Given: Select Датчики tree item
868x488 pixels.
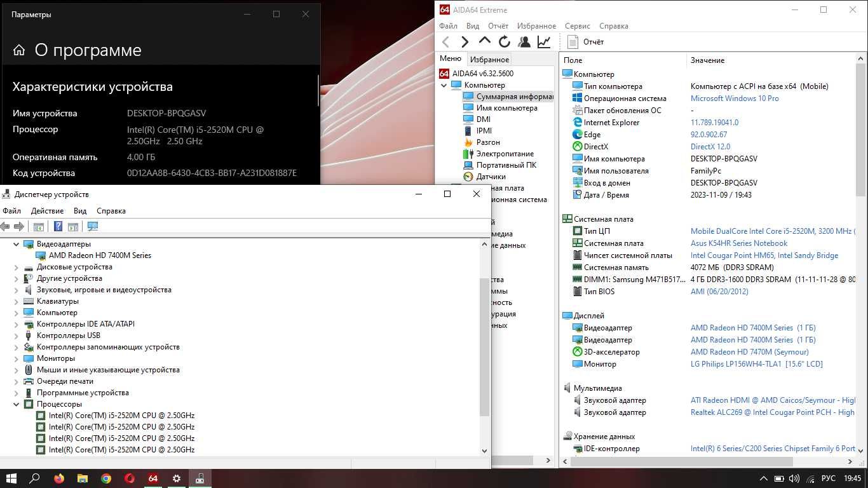Looking at the screenshot, I should coord(484,177).
